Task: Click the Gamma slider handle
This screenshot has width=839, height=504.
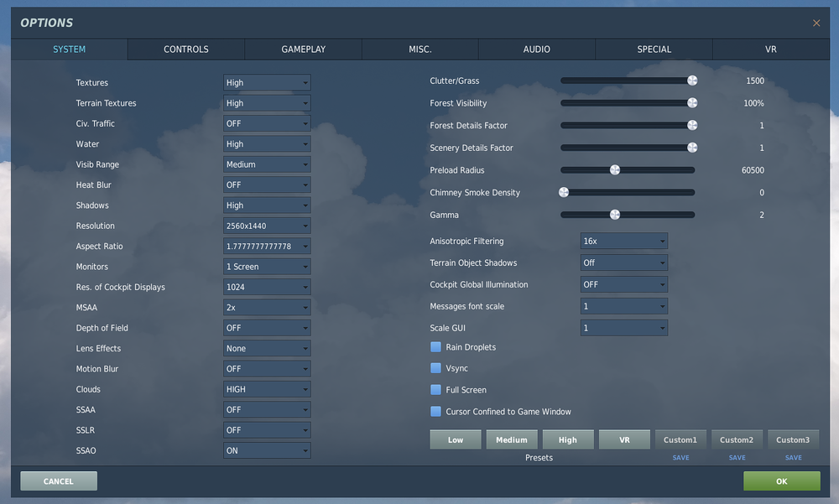Action: (615, 215)
